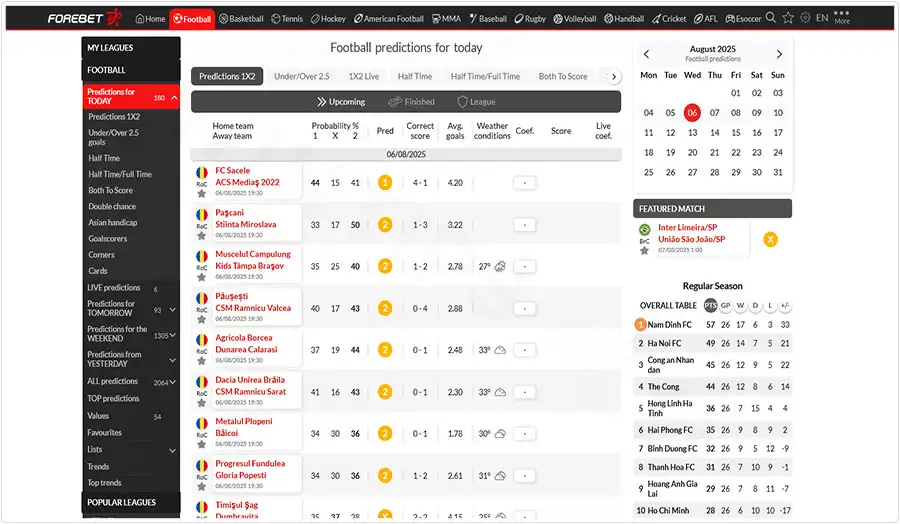Switch to Both To Score tab
900x524 pixels.
563,76
